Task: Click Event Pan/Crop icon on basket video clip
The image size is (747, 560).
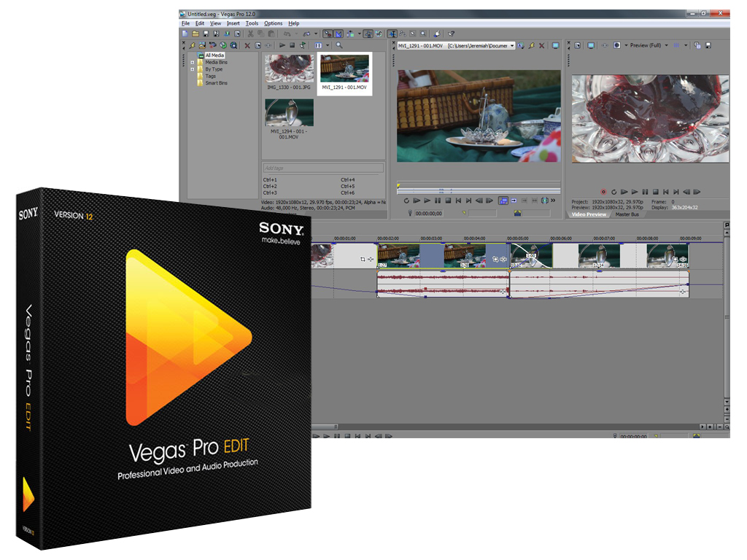Action: [x=494, y=259]
